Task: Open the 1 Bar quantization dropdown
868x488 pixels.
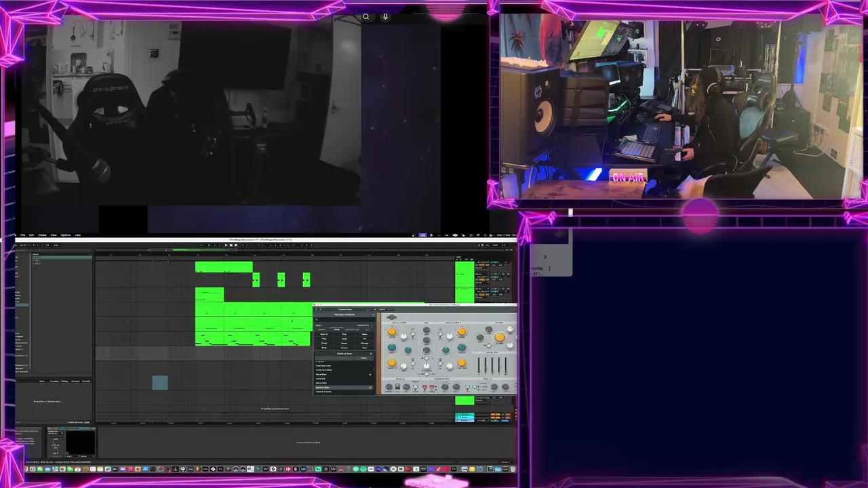Action: [57, 245]
